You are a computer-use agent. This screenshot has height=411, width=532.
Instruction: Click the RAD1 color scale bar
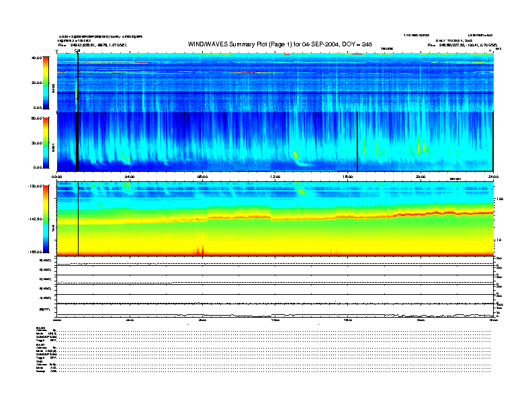[x=45, y=142]
